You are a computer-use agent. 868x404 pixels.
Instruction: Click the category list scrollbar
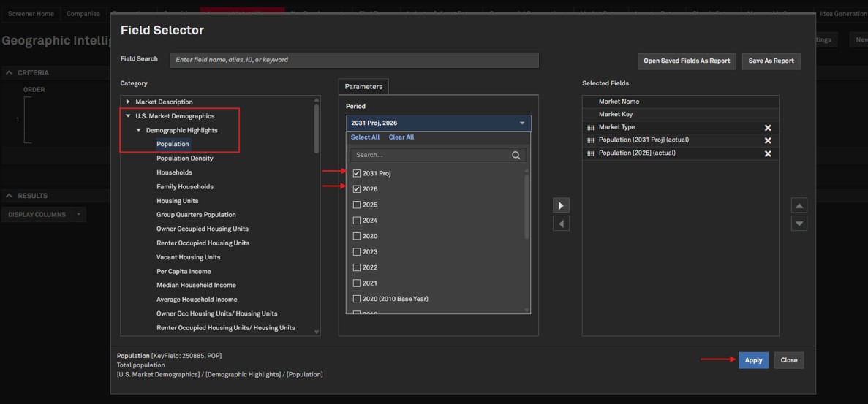317,130
